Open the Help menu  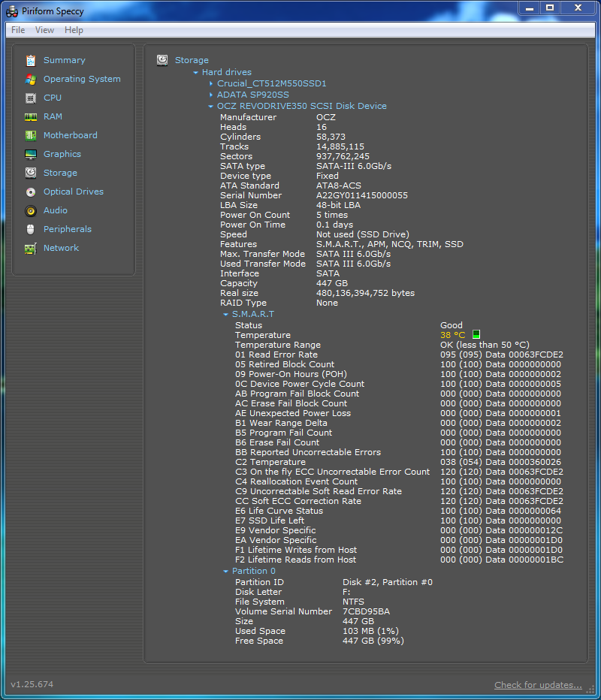(74, 30)
